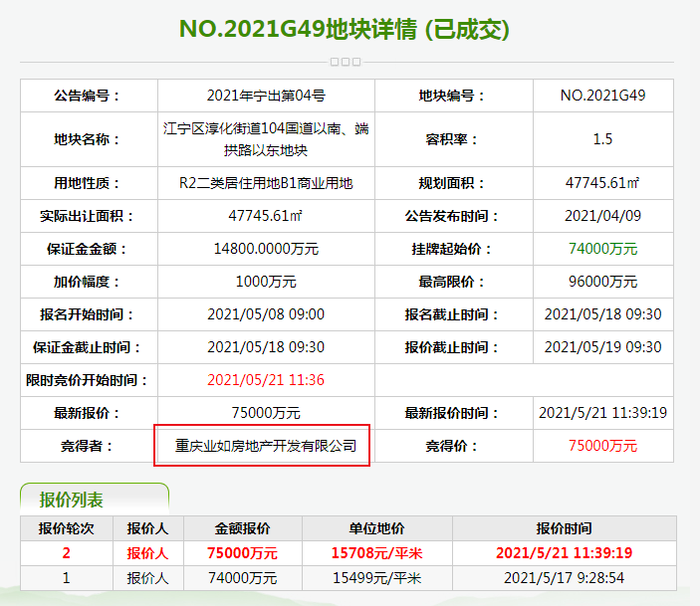Click the green 74000万元 starting price value
The height and width of the screenshot is (606, 700).
click(x=602, y=249)
